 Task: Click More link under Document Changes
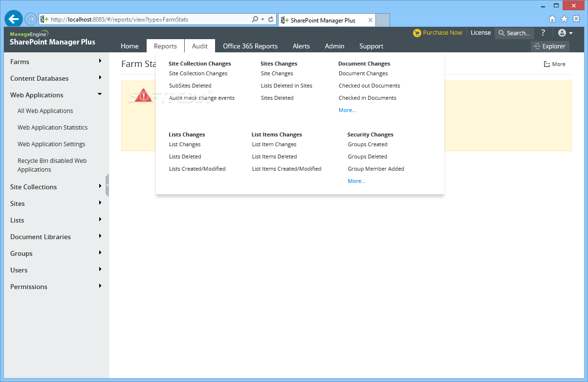[x=348, y=110]
